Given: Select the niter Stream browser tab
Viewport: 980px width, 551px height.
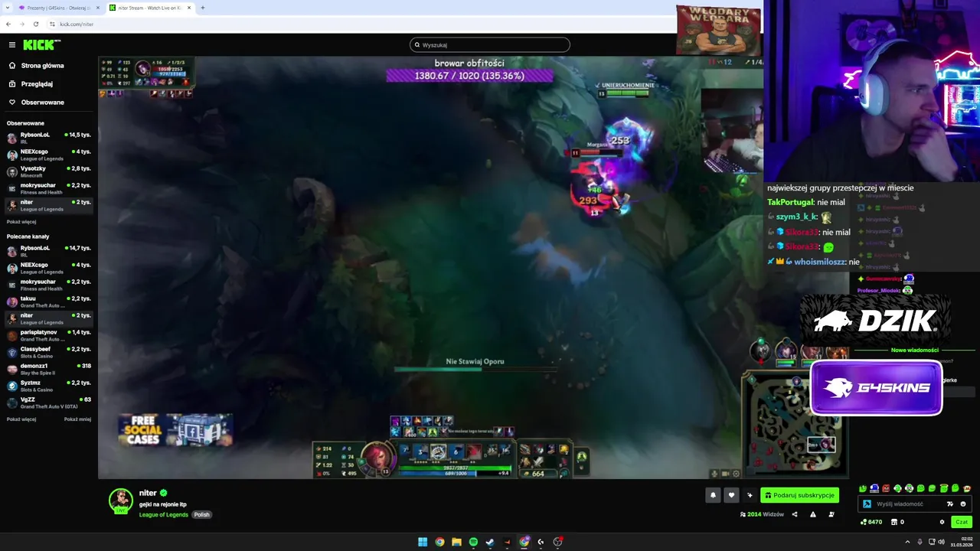Looking at the screenshot, I should pos(150,8).
